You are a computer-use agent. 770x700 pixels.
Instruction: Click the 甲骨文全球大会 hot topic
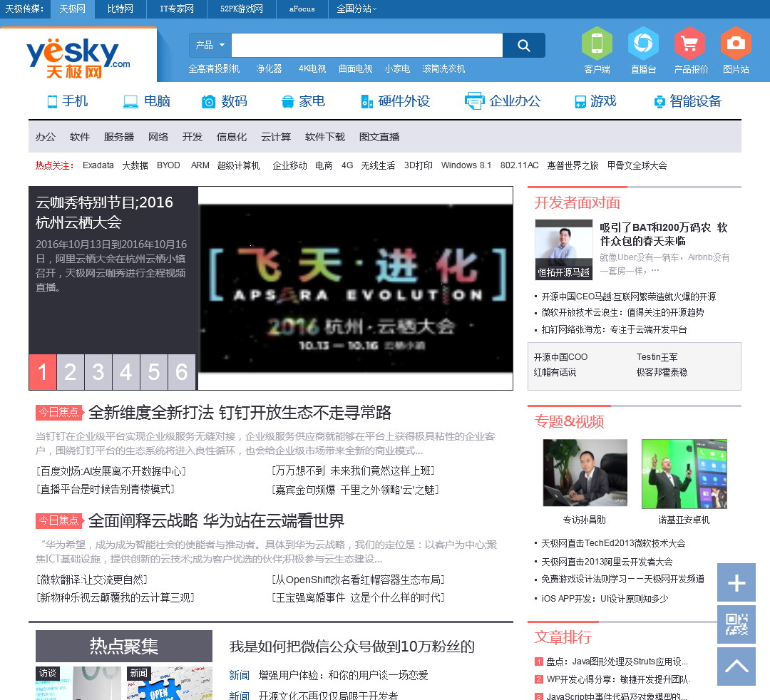[637, 165]
